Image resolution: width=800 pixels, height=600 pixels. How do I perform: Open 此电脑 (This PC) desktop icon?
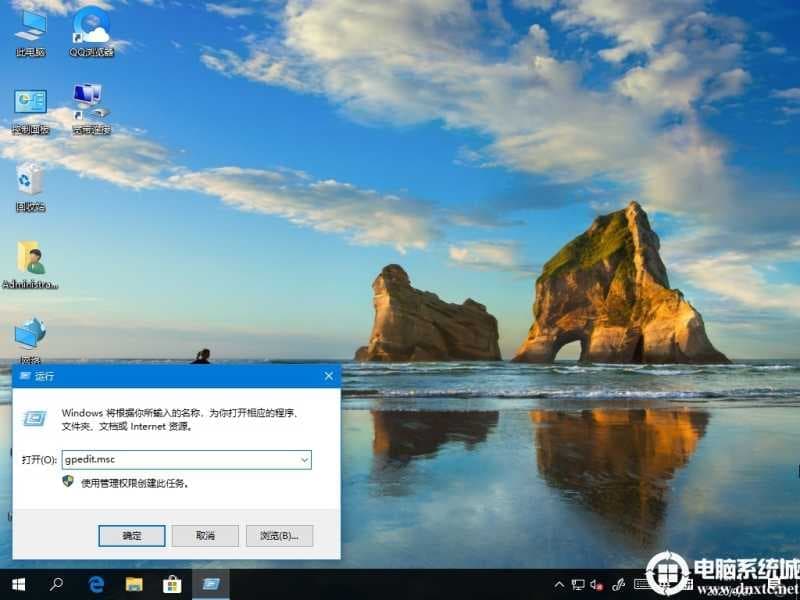click(x=33, y=25)
